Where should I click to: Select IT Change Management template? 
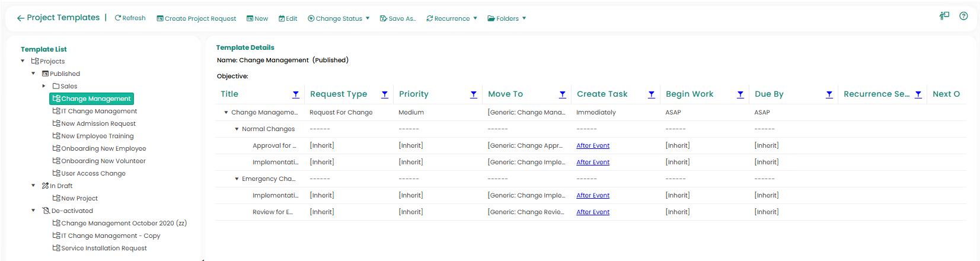[x=98, y=111]
